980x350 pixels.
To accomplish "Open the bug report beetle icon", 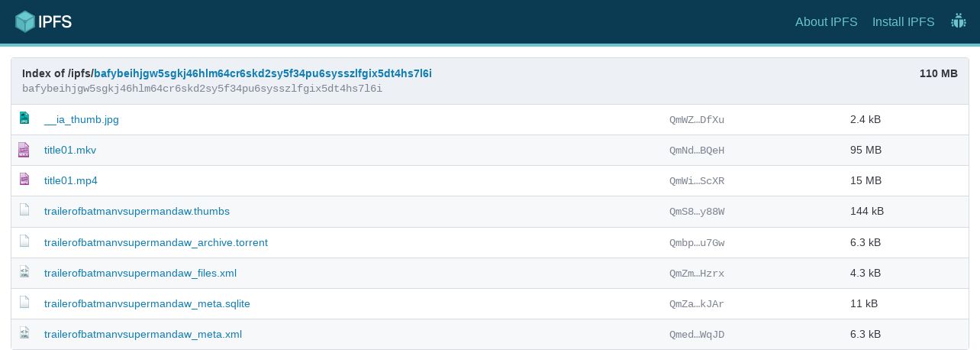I will click(x=959, y=21).
